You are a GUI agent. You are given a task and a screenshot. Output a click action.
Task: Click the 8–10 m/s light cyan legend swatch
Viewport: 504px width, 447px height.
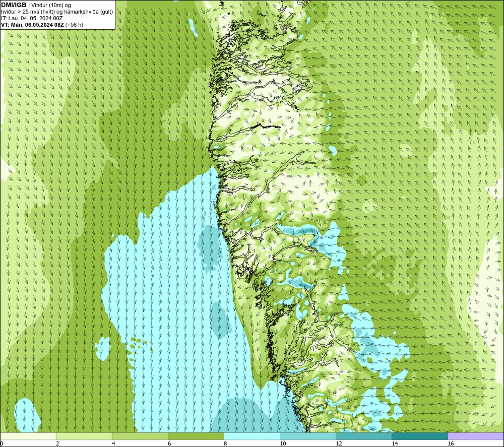pos(252,436)
